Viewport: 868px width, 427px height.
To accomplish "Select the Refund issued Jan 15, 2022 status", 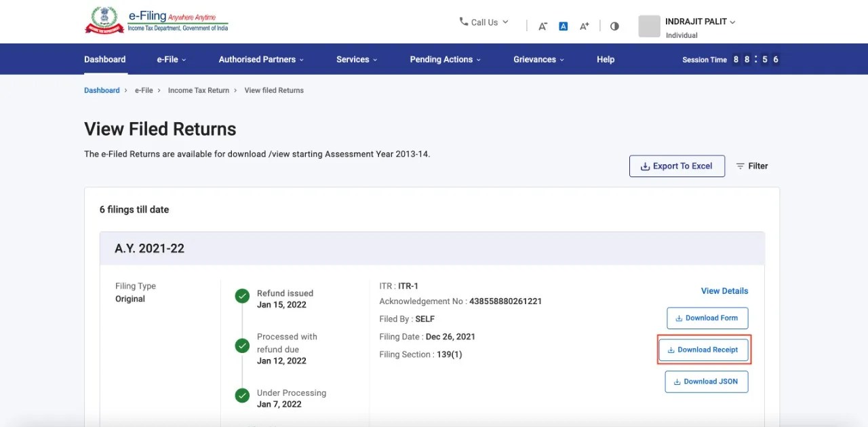I will [285, 299].
